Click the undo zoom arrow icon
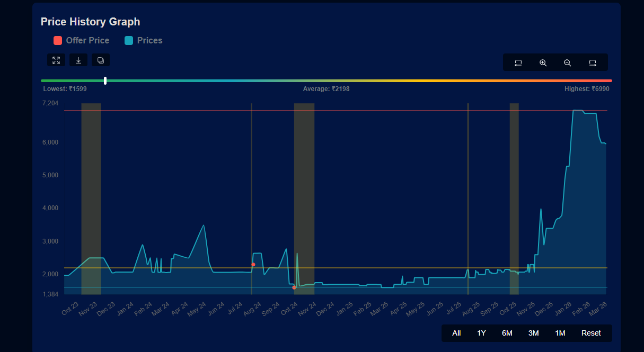This screenshot has height=352, width=644. 518,62
